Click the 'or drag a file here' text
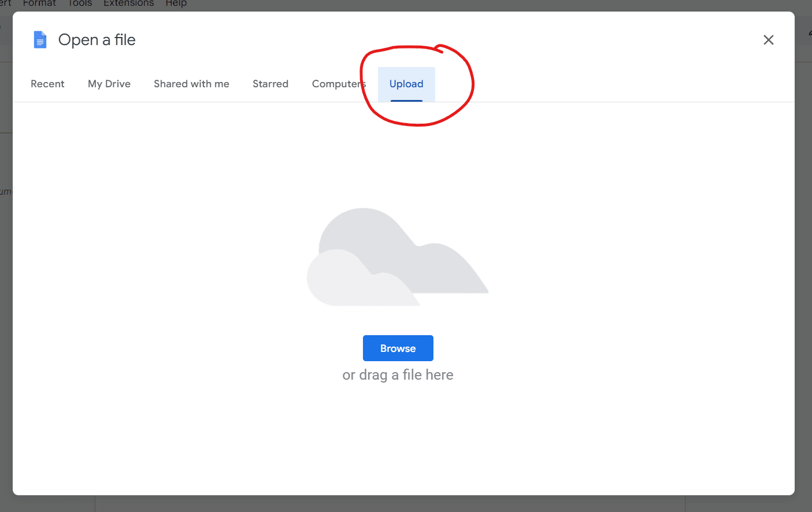 pos(398,375)
